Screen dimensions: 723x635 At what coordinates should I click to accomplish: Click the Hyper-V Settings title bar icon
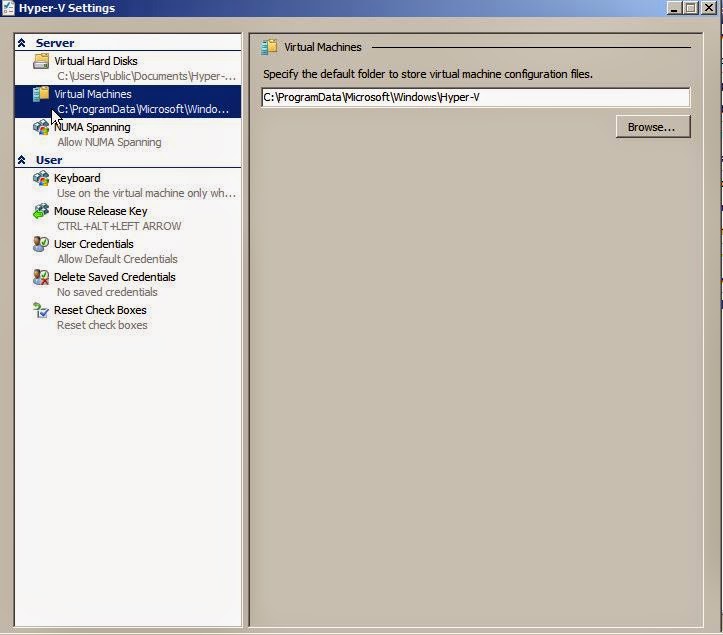[x=8, y=8]
